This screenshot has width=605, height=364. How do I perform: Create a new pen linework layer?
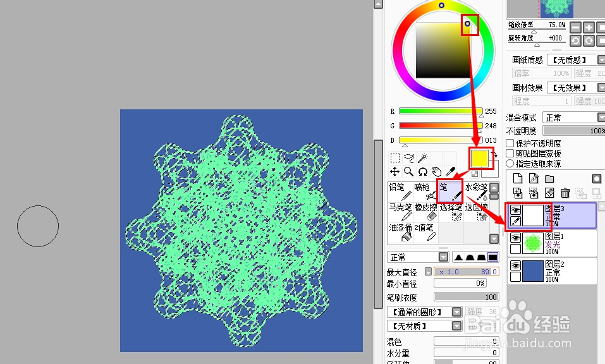(534, 178)
